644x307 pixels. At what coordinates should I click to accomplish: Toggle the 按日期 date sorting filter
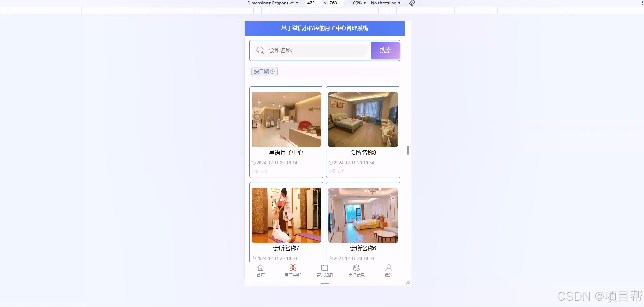264,71
